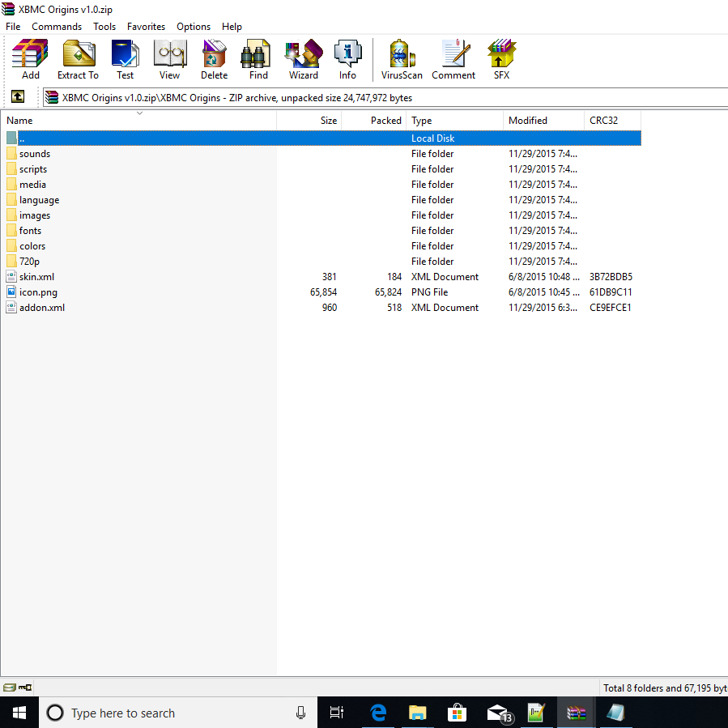Viewport: 728px width, 728px height.
Task: Run VirusScan on the archive
Action: [402, 59]
